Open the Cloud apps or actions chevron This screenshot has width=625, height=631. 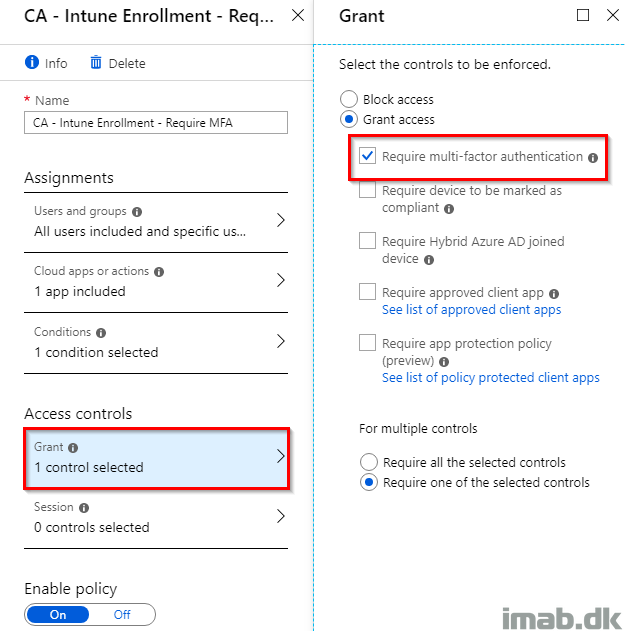[x=281, y=280]
